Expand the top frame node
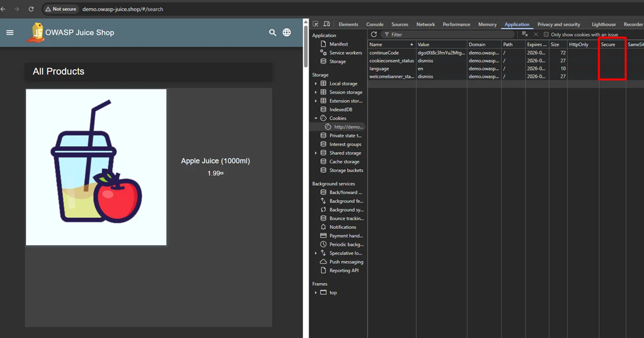 [316, 292]
